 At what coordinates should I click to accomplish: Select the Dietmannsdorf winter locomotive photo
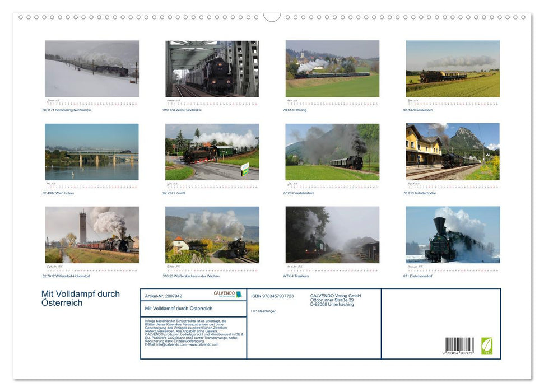pos(453,235)
